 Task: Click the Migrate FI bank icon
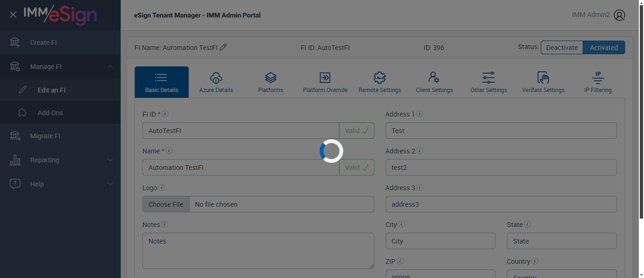[15, 136]
